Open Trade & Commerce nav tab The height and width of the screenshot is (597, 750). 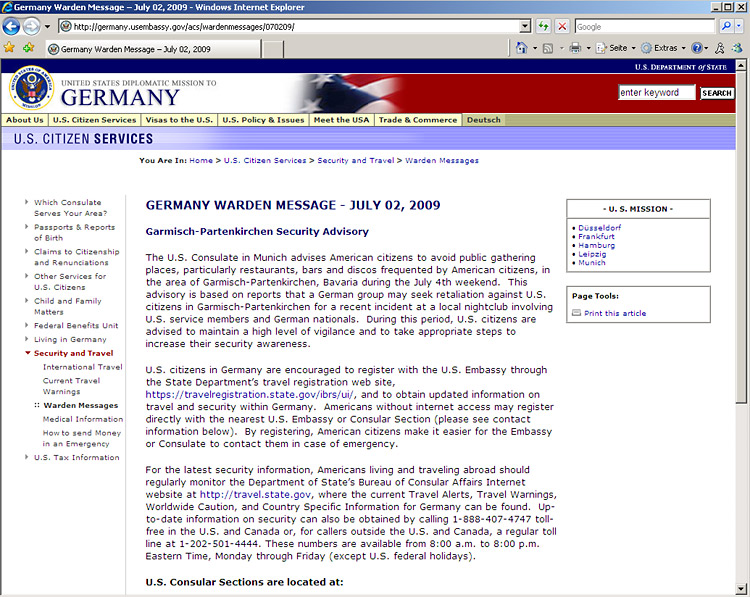click(418, 120)
